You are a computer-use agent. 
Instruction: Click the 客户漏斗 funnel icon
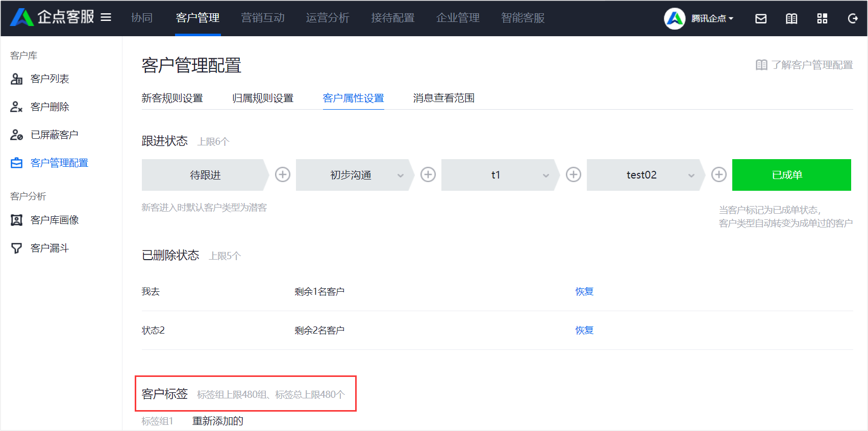[17, 248]
